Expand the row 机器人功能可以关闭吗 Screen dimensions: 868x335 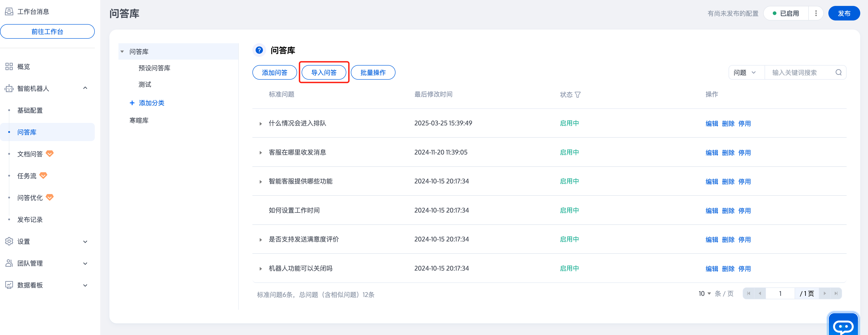click(260, 269)
